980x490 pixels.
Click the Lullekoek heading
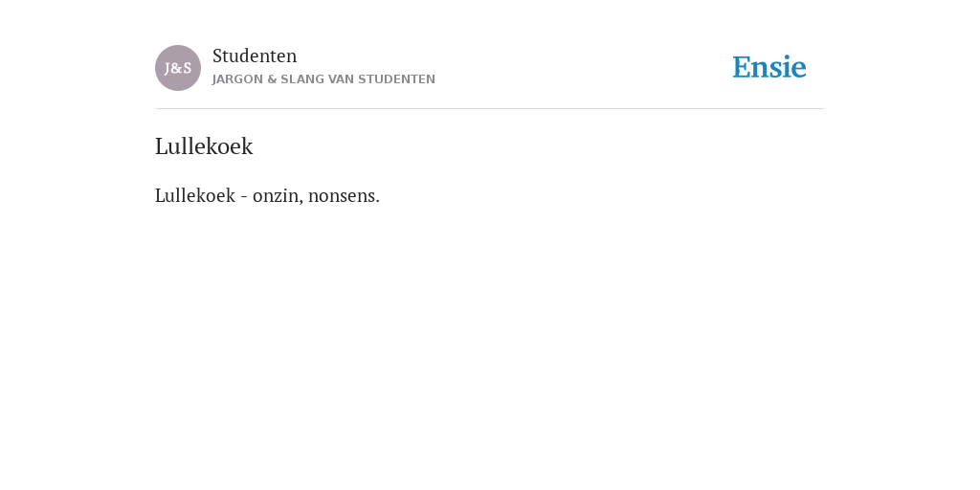204,146
